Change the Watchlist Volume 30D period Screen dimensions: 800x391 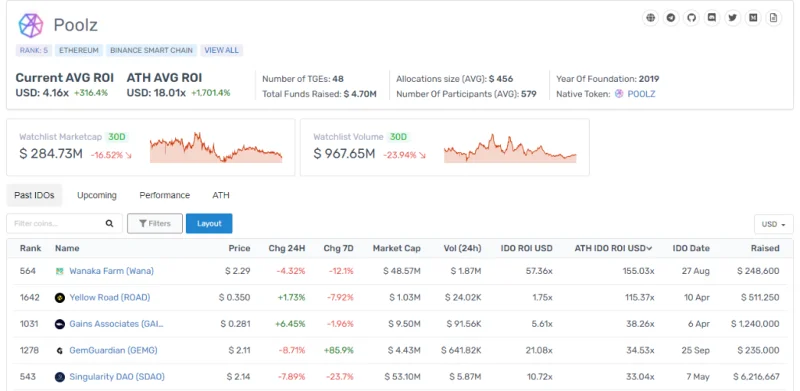[x=398, y=137]
